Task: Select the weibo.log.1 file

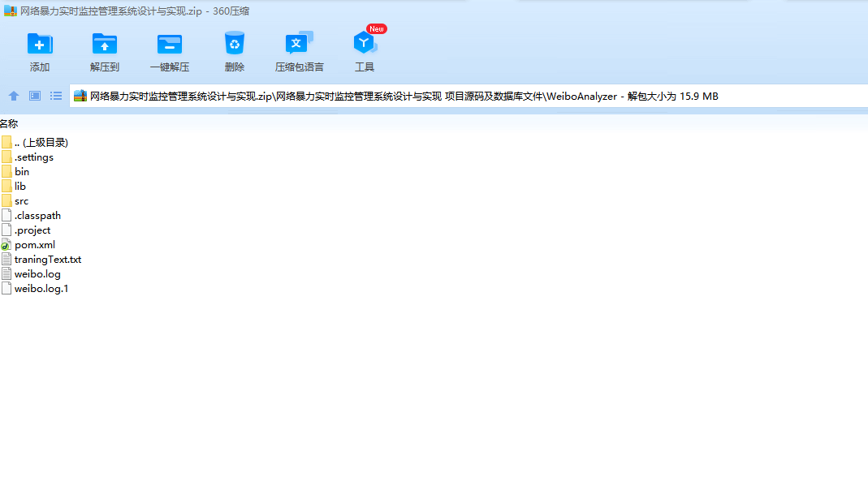Action: click(34, 289)
